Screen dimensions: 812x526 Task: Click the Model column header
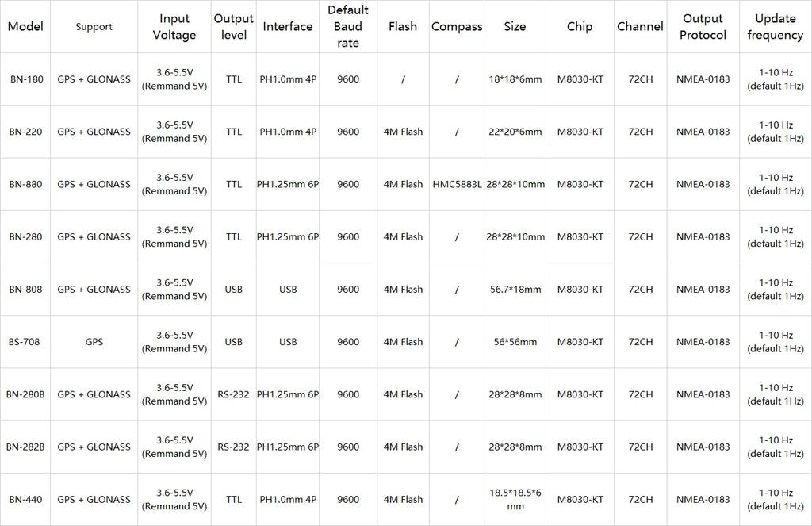click(x=25, y=26)
